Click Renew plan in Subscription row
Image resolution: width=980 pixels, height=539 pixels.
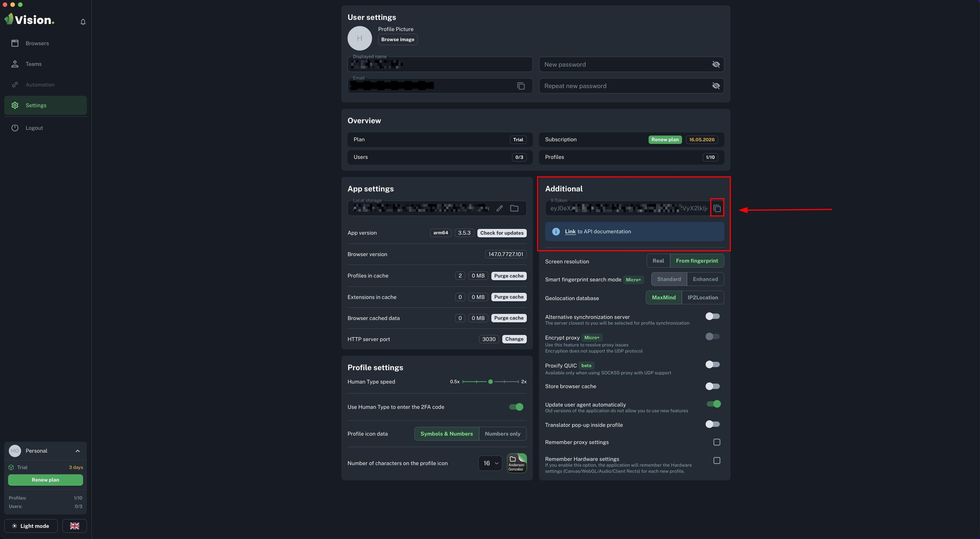click(x=665, y=140)
